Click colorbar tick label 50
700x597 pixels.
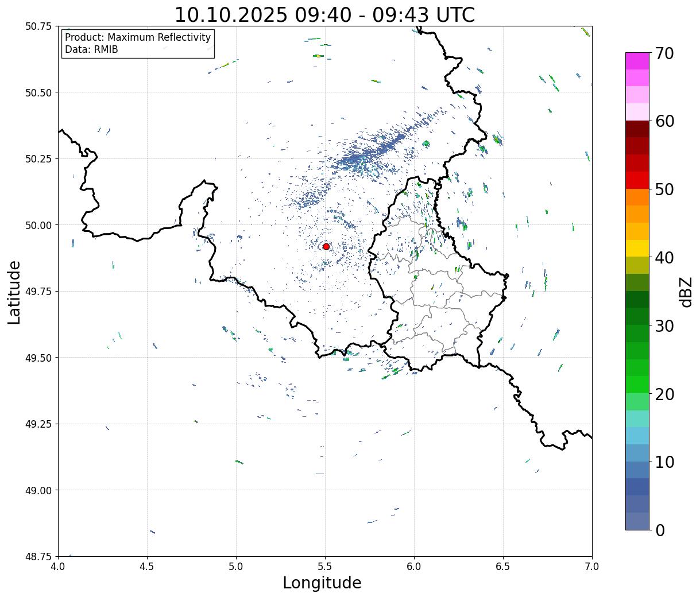[664, 189]
